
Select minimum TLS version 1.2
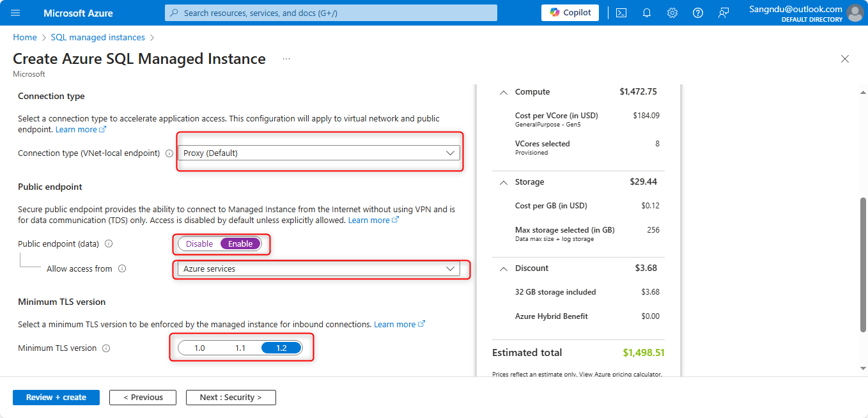[x=281, y=348]
